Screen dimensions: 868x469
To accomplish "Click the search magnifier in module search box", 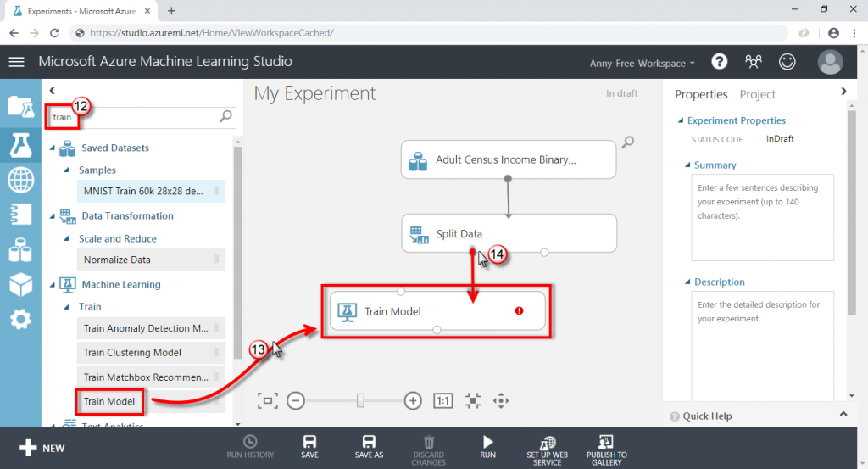I will coord(225,116).
